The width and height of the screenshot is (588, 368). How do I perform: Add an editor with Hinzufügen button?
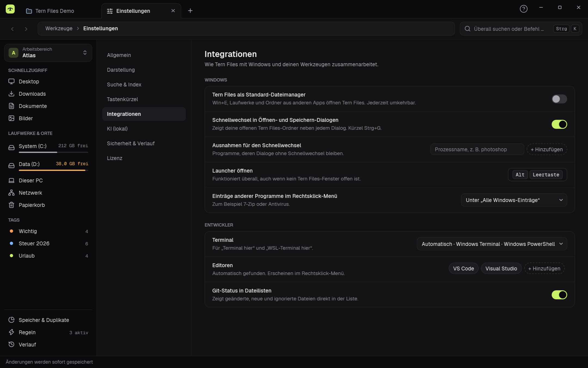tap(544, 269)
